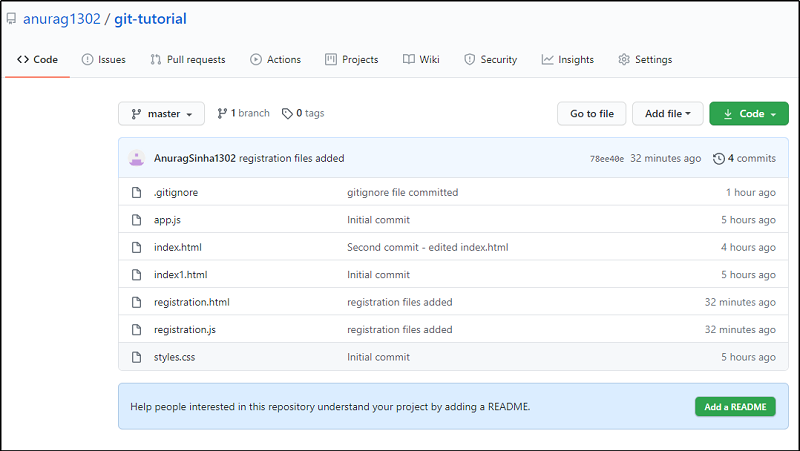Go to the Insights tab
800x451 pixels.
[x=567, y=60]
